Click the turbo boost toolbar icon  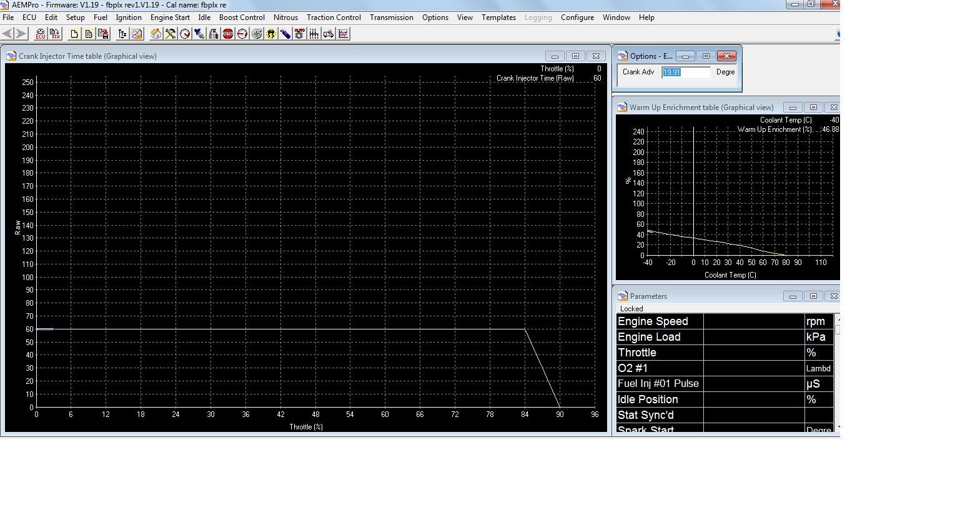pyautogui.click(x=257, y=34)
